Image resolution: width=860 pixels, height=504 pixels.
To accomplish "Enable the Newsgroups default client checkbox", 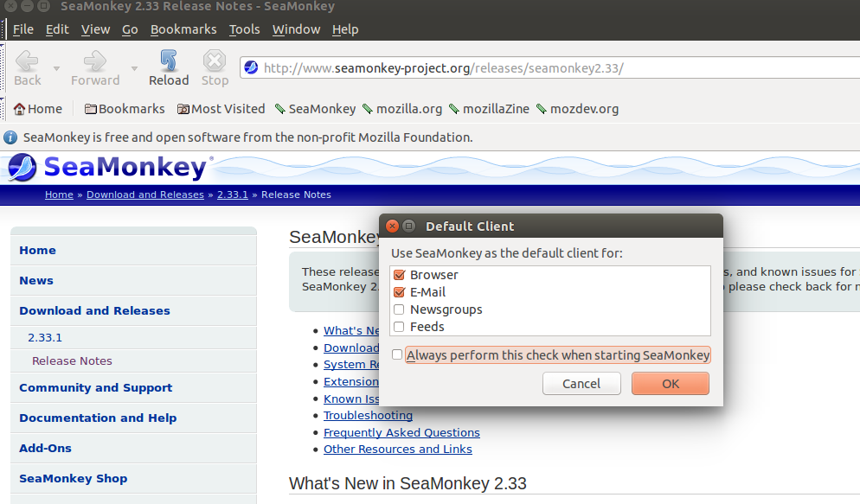I will (x=400, y=309).
